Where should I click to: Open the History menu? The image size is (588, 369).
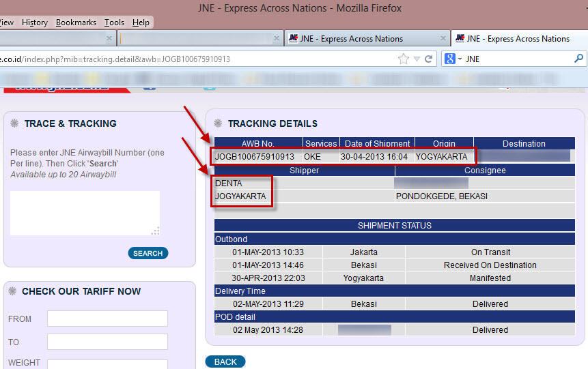(35, 23)
